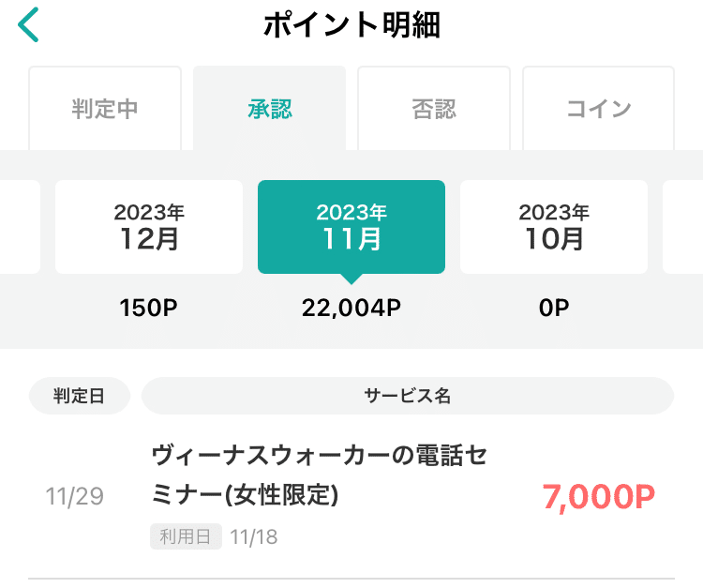Switch to the コイン tab
Viewport: 703px width, 588px height.
598,109
